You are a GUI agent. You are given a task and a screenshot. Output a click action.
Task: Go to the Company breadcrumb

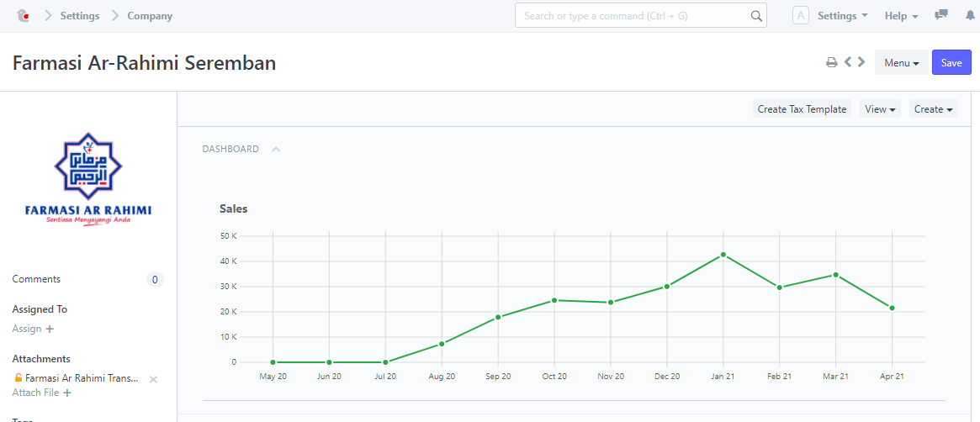(150, 16)
